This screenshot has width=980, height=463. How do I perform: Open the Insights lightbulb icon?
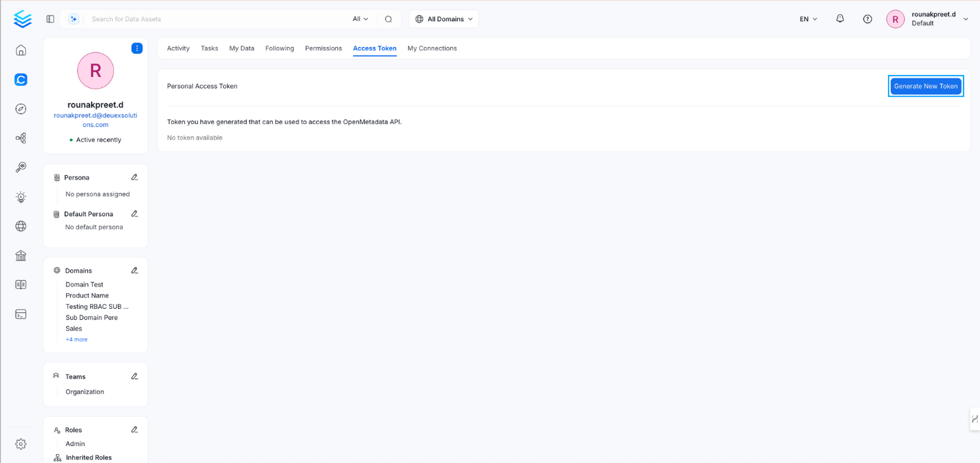click(21, 197)
